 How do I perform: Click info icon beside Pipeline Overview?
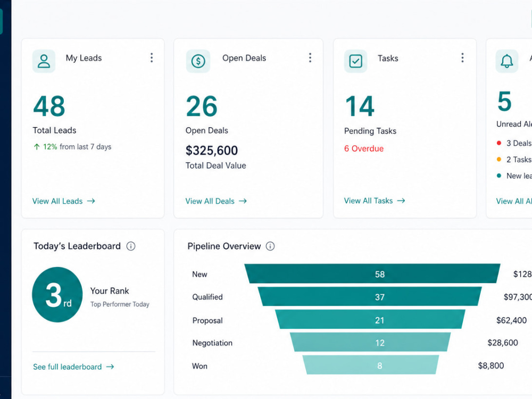(270, 246)
